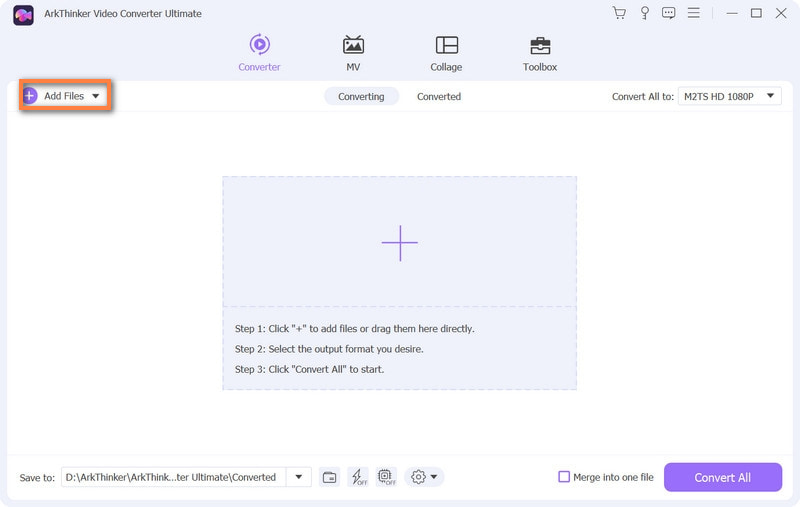Click the register key icon
This screenshot has height=507, width=800.
[x=644, y=13]
